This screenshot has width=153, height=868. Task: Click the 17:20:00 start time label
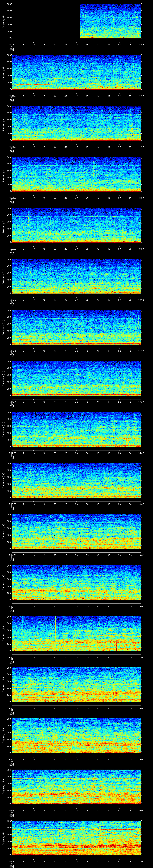(12, 861)
